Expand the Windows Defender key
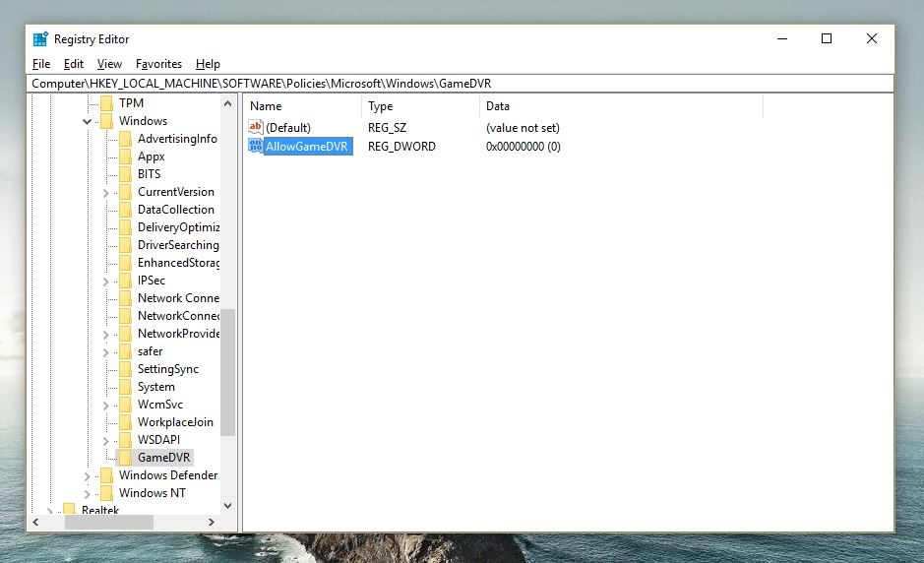Viewport: 924px width, 563px height. pyautogui.click(x=88, y=476)
